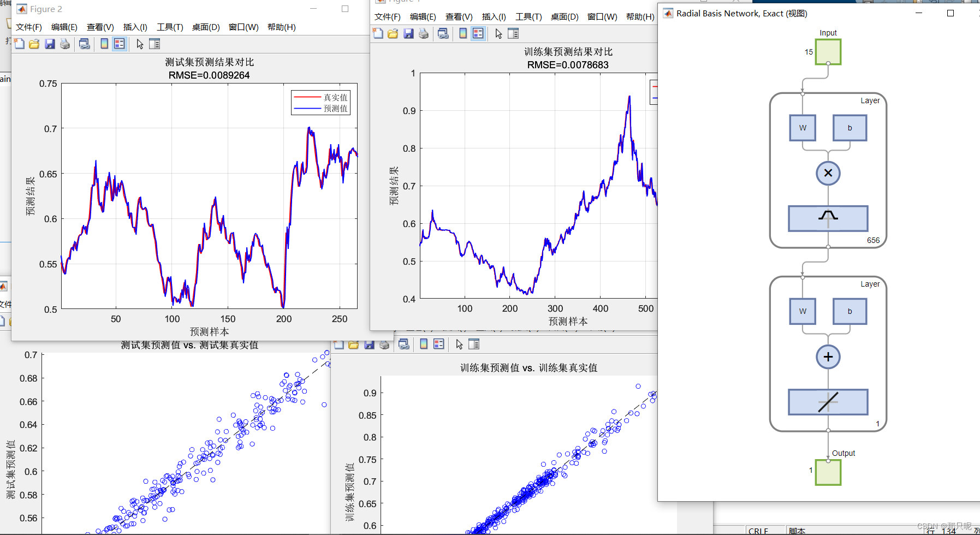Click New Figure icon in scatter figure toolbar
980x535 pixels.
338,344
